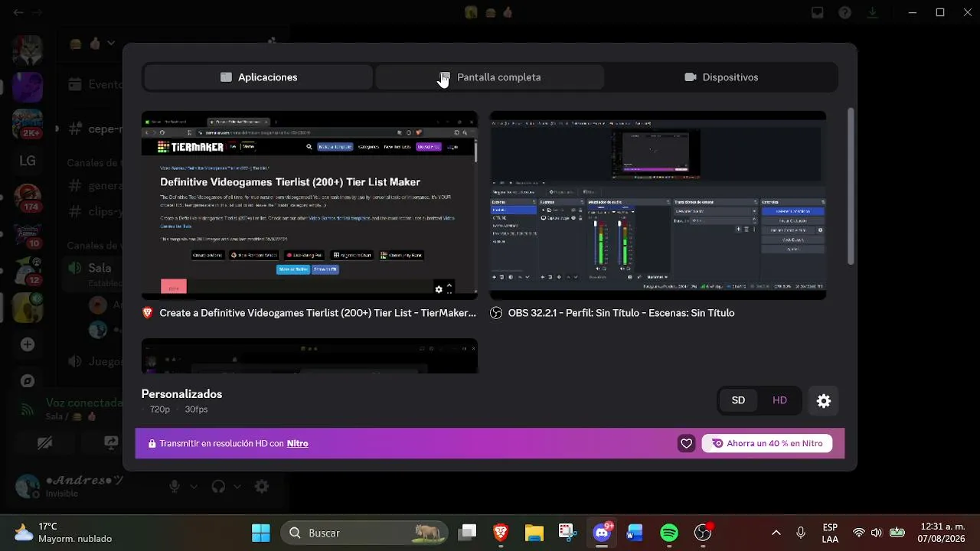
Task: Expand the hidden system tray icons chevron
Action: coord(776,533)
